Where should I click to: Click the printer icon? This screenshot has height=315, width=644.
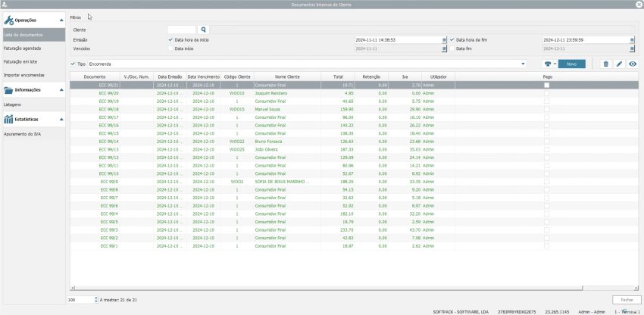pyautogui.click(x=547, y=64)
